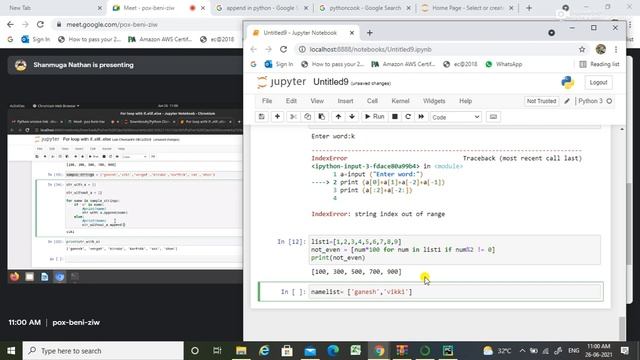640x360 pixels.
Task: Open Jupyter Cell menu
Action: pyautogui.click(x=372, y=101)
